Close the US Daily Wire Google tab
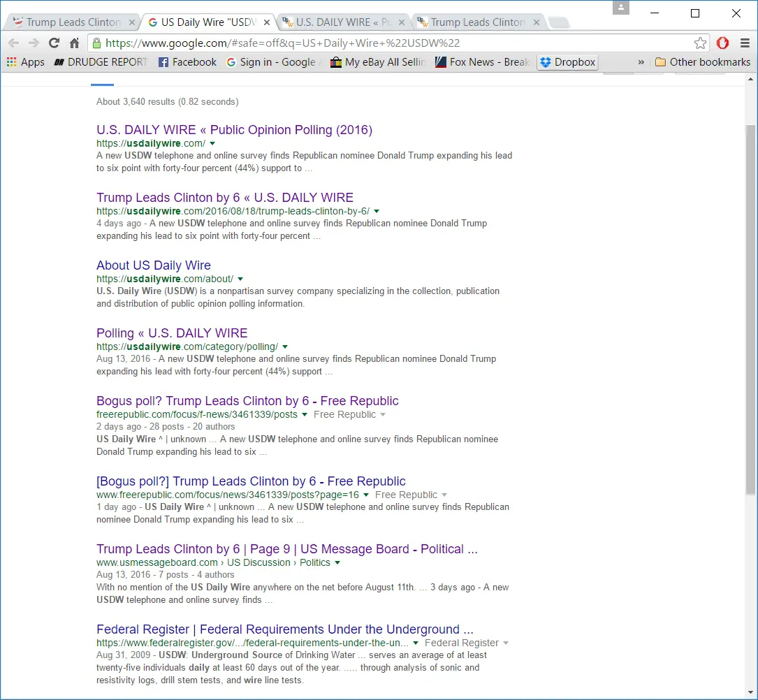 tap(267, 22)
